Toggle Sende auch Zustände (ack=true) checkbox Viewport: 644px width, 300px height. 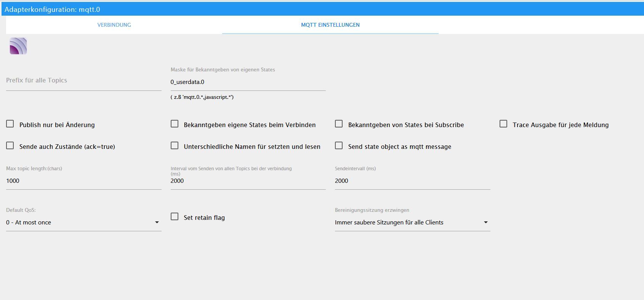[x=10, y=146]
